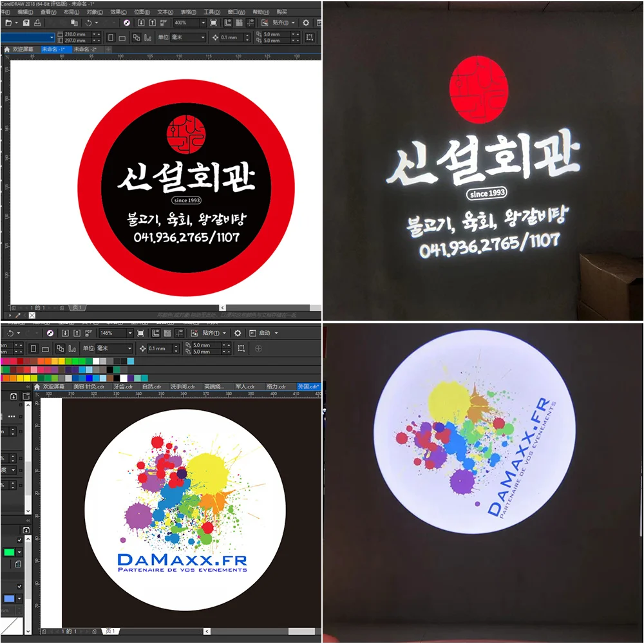Switch to the 未命名 -2* document tab
The image size is (644, 644).
(85, 50)
